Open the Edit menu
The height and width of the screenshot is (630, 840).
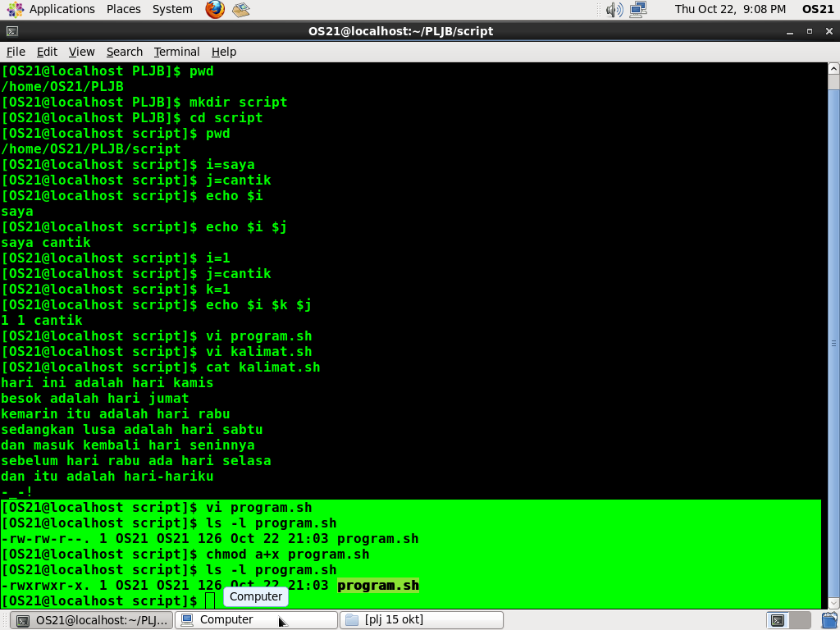pyautogui.click(x=47, y=52)
